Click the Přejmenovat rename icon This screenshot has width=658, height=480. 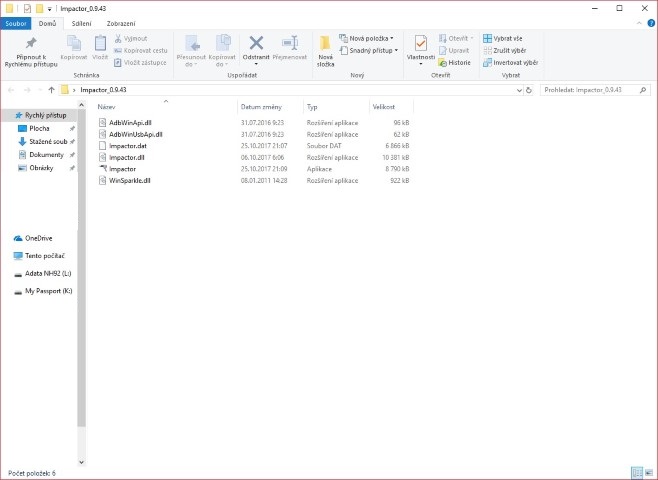point(290,43)
